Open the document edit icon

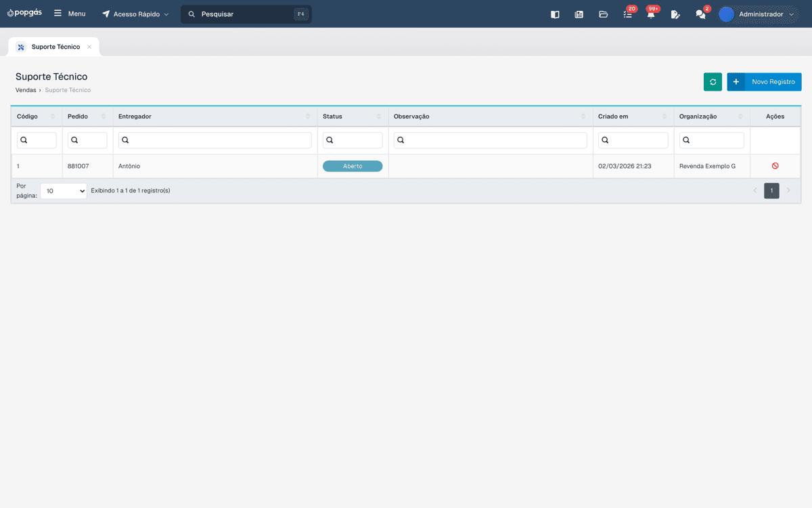[x=675, y=14]
